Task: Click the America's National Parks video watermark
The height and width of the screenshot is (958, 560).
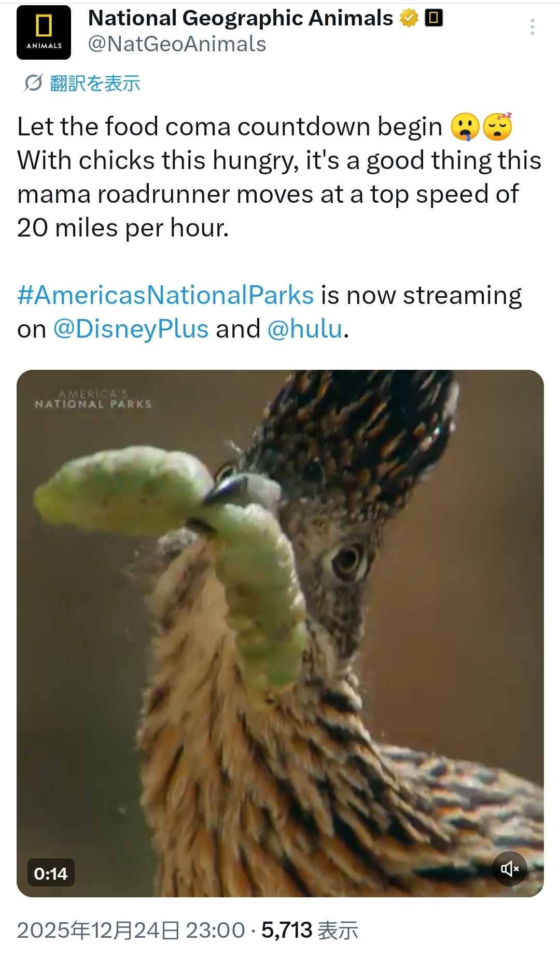Action: click(93, 399)
